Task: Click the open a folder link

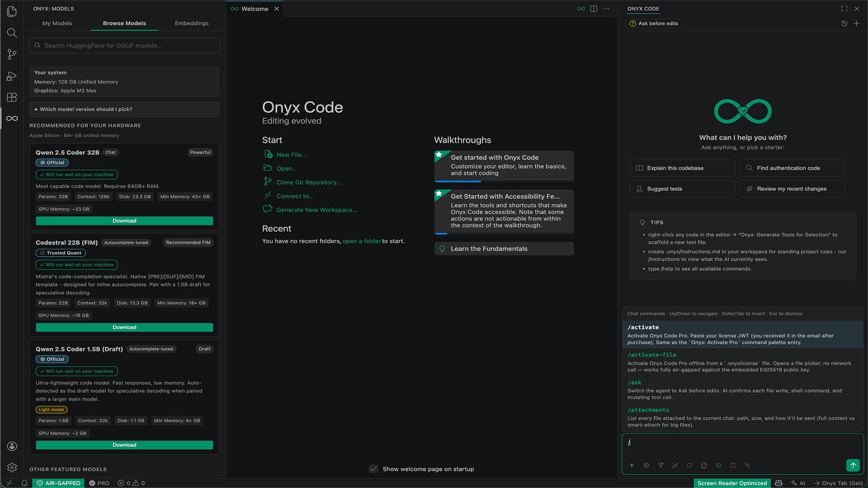Action: pyautogui.click(x=362, y=241)
